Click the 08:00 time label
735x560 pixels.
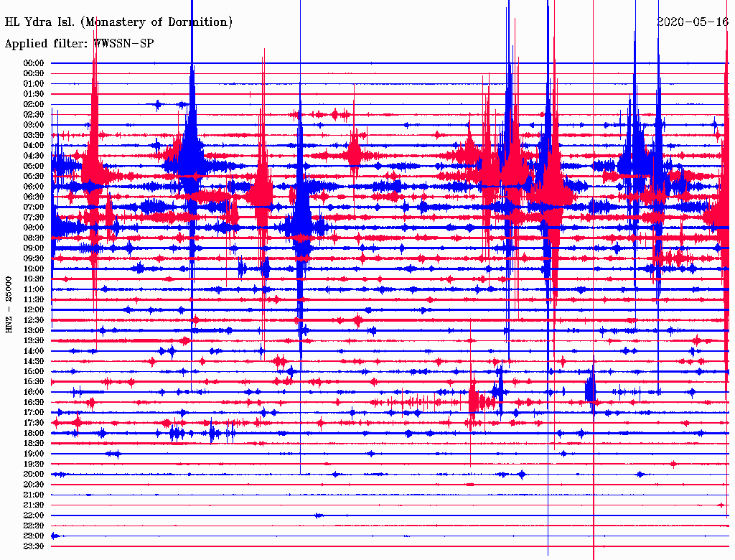pyautogui.click(x=34, y=228)
